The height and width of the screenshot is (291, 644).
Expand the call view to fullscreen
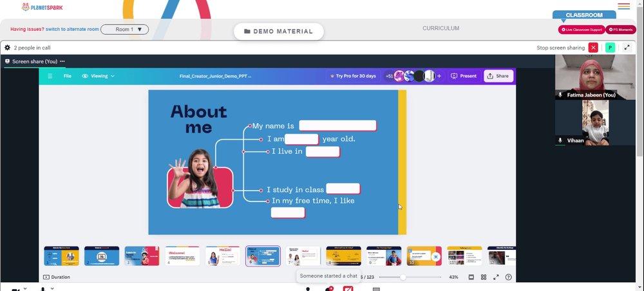[x=627, y=48]
